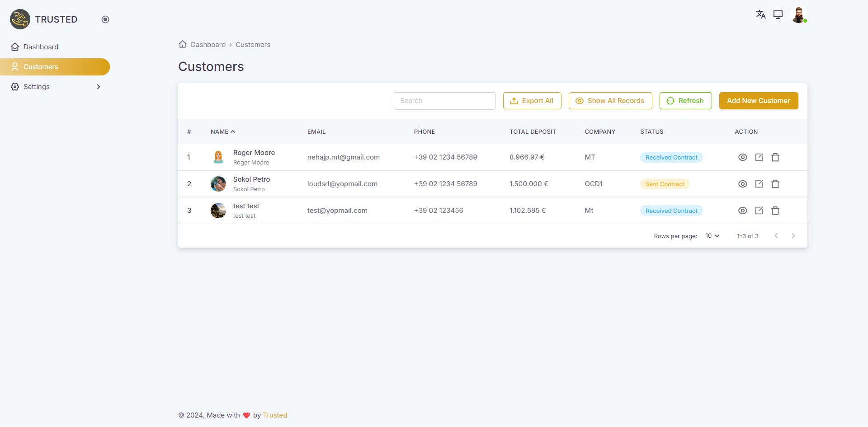Delete Sokol Petro's customer record
Image resolution: width=868 pixels, height=427 pixels.
click(x=775, y=184)
